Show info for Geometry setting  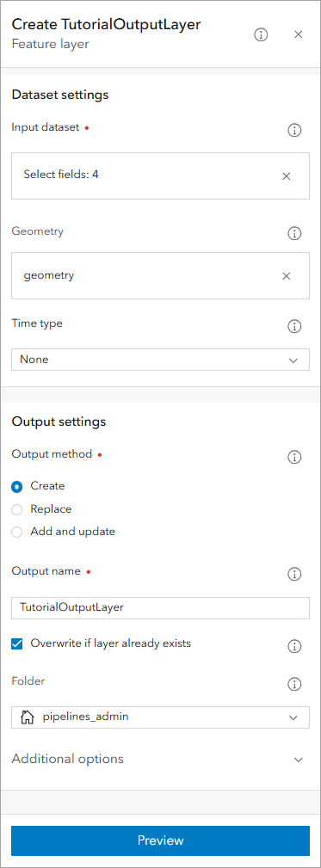(x=295, y=234)
